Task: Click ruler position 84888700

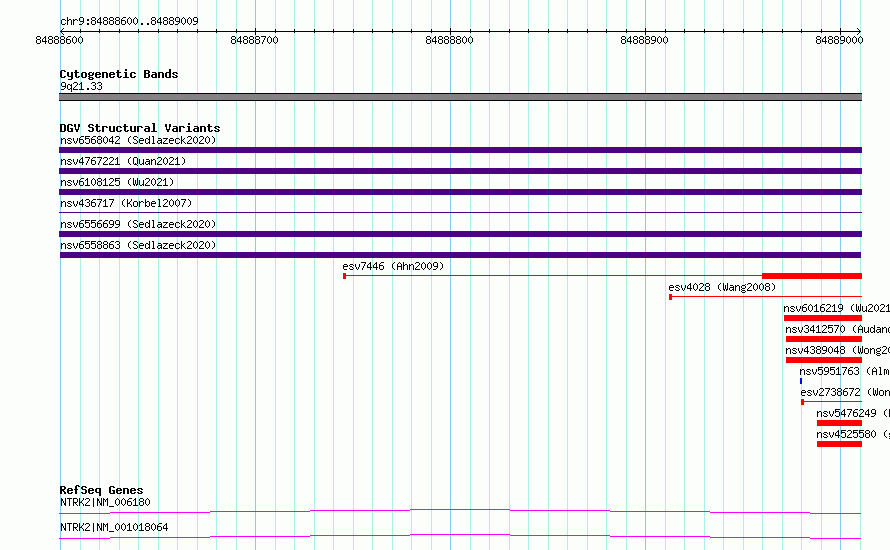Action: point(254,40)
